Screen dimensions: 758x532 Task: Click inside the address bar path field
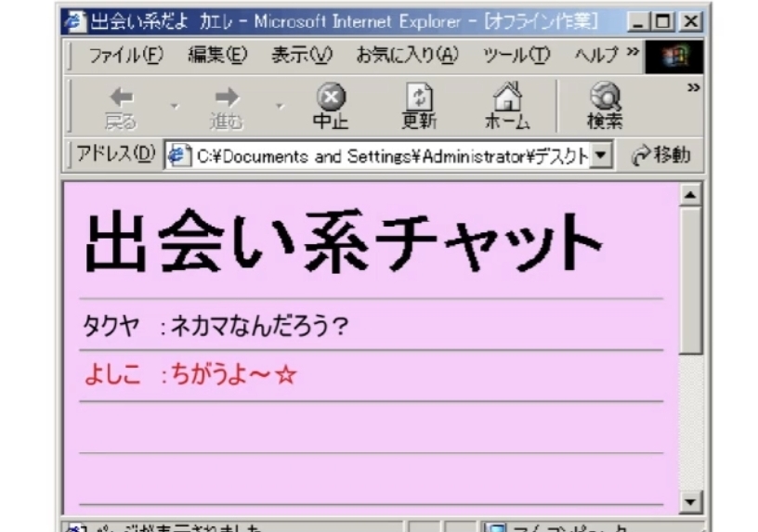(390, 155)
